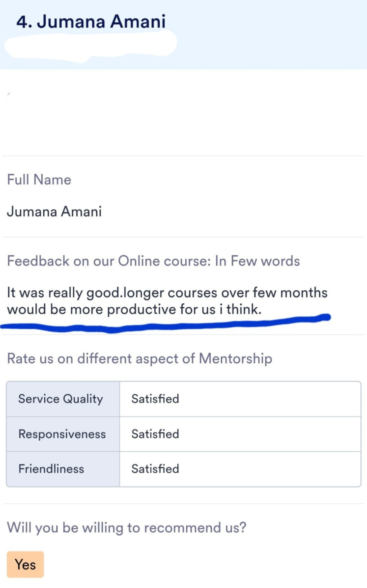Click the underlined 'would be more productive' line
This screenshot has width=367, height=588.
coord(134,310)
